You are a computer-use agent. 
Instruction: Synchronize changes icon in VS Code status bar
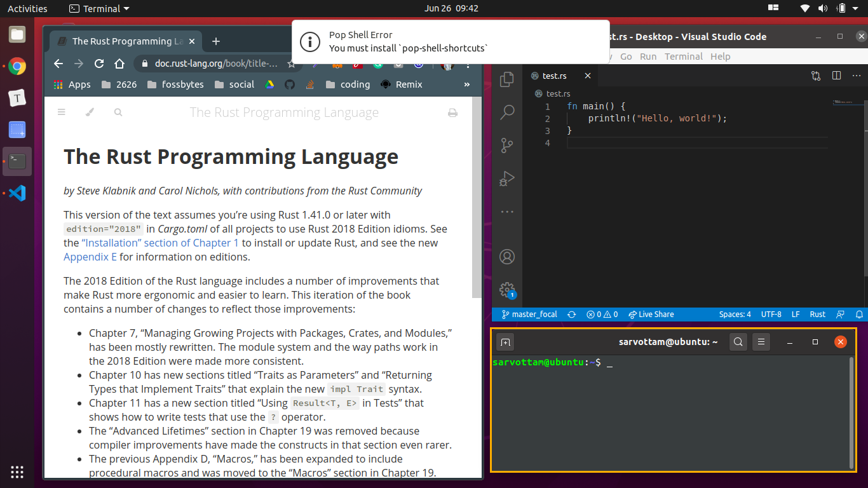pyautogui.click(x=572, y=315)
